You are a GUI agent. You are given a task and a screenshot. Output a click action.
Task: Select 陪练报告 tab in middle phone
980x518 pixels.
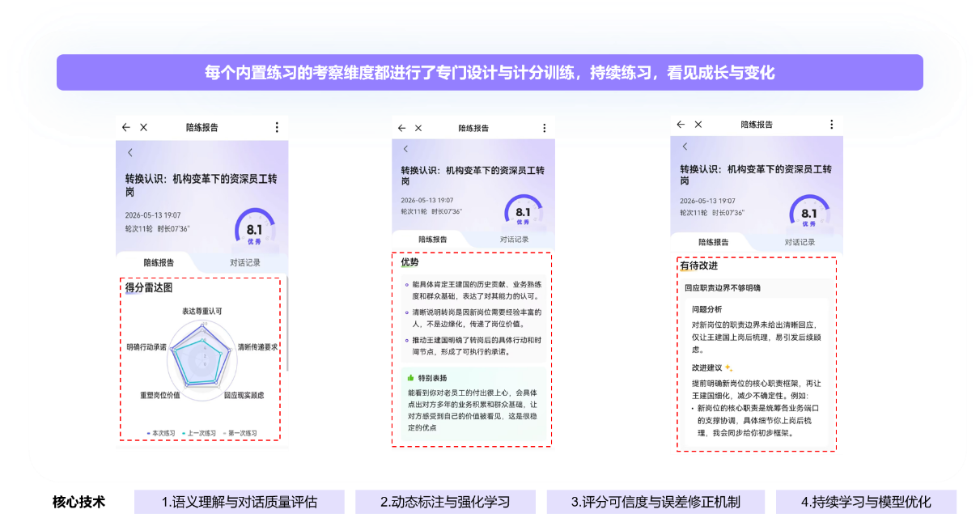433,240
